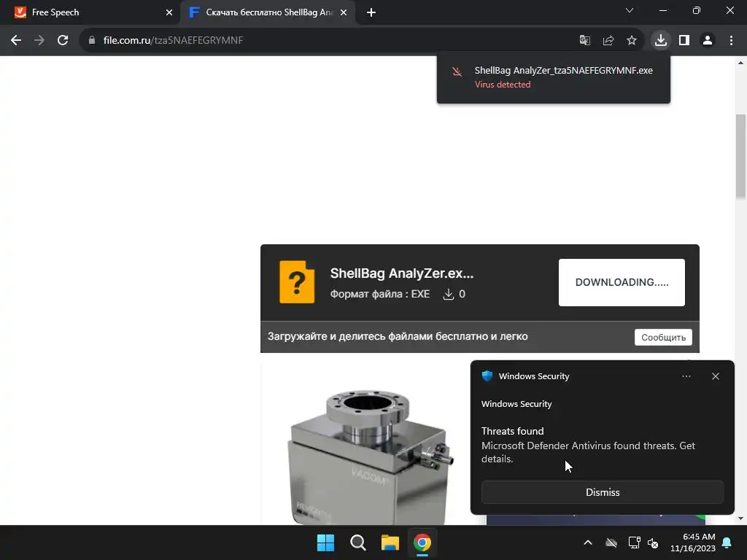The width and height of the screenshot is (747, 560).
Task: Open the notification bell icon
Action: pos(727,542)
